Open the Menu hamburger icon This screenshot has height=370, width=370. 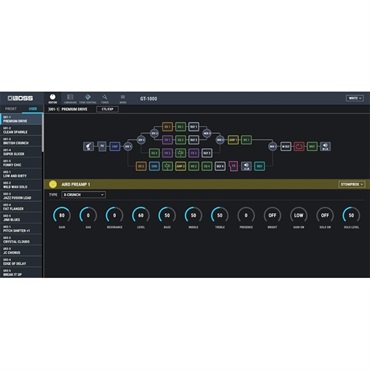pyautogui.click(x=123, y=98)
